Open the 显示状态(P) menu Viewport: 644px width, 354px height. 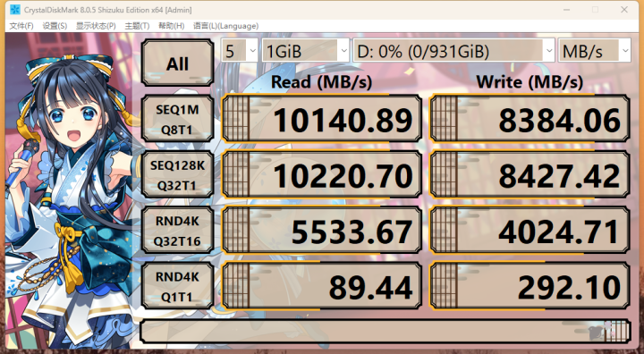click(x=96, y=26)
